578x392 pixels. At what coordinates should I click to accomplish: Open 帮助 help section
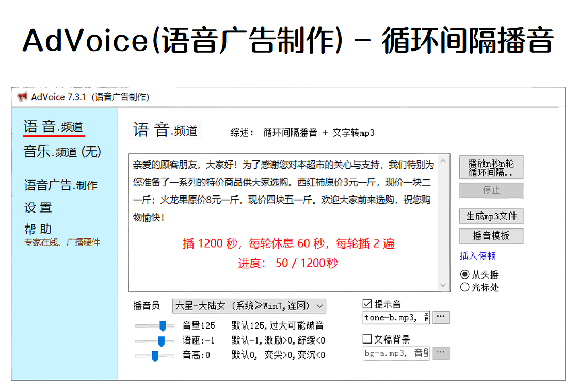pyautogui.click(x=38, y=229)
